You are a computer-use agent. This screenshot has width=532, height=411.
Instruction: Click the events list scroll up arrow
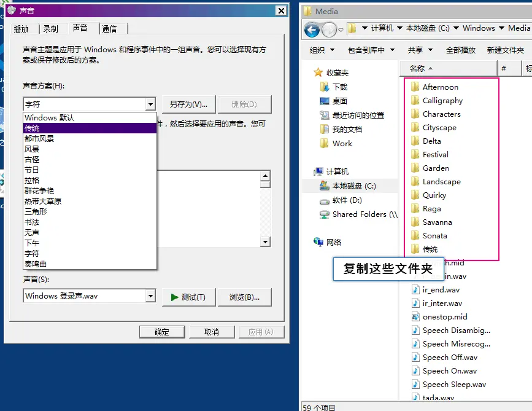click(265, 176)
